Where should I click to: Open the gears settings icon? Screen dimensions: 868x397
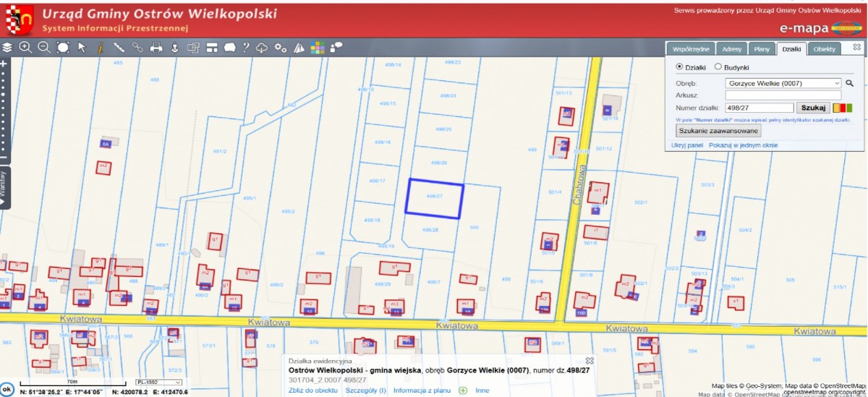pos(281,48)
